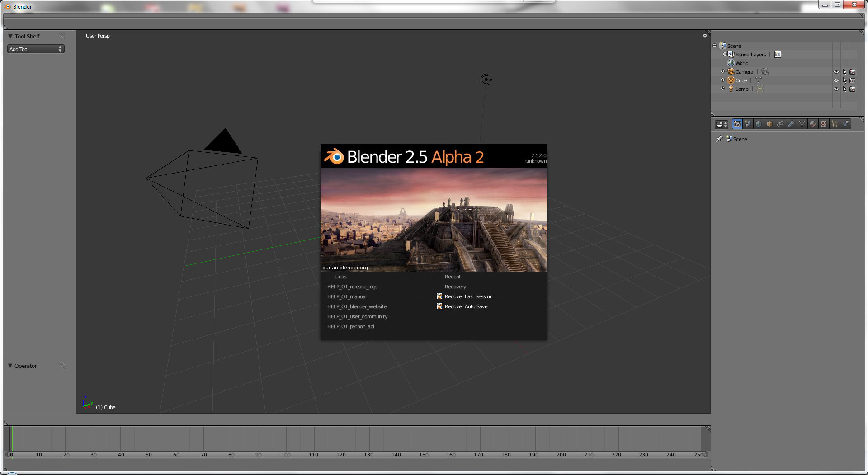Expand the Camera tree node
This screenshot has height=475, width=868.
pos(722,71)
